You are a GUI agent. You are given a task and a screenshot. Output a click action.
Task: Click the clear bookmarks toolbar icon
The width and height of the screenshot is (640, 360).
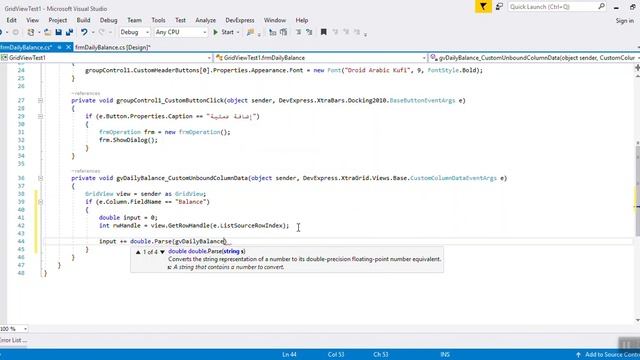tap(357, 32)
